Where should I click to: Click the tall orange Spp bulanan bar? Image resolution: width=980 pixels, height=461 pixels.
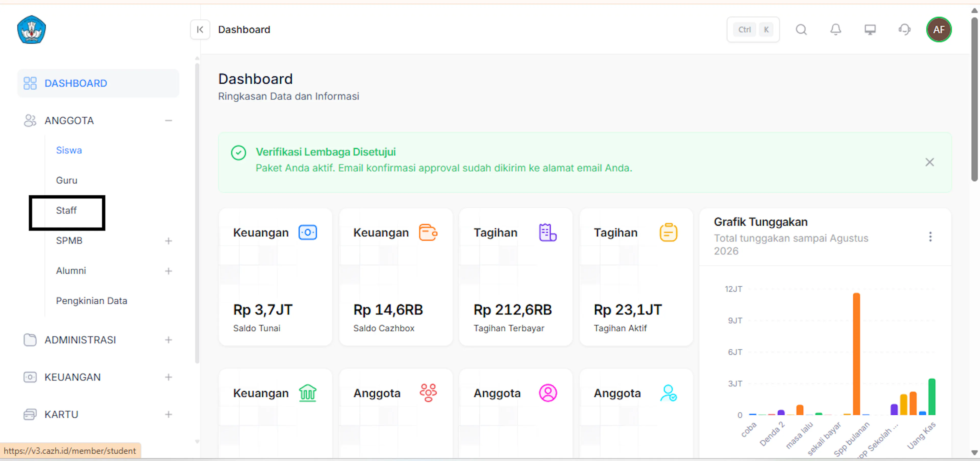point(856,354)
